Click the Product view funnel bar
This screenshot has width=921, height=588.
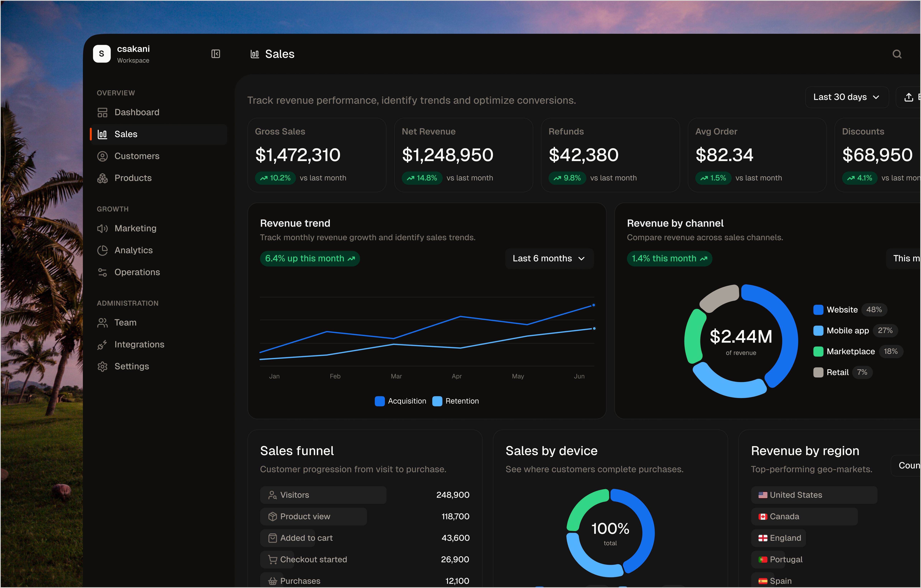313,516
